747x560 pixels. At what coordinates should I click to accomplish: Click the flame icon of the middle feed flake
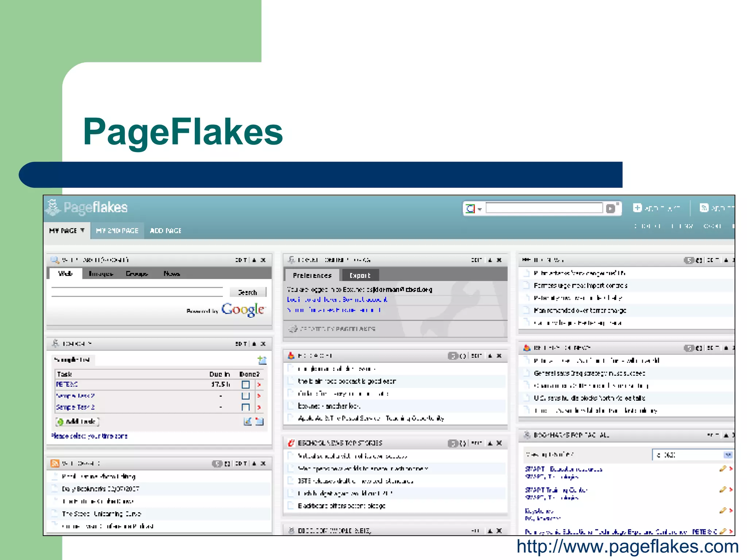tap(291, 355)
